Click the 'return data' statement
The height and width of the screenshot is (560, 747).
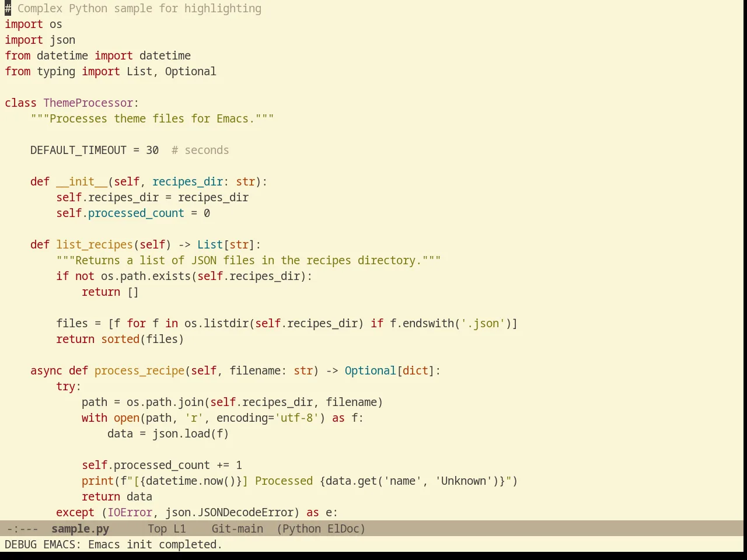117,496
